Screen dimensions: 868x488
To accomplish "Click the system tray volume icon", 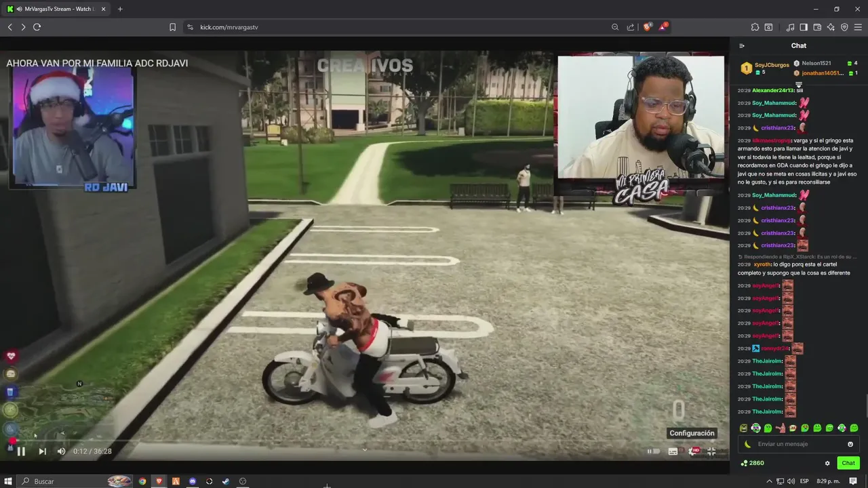I will [x=791, y=481].
